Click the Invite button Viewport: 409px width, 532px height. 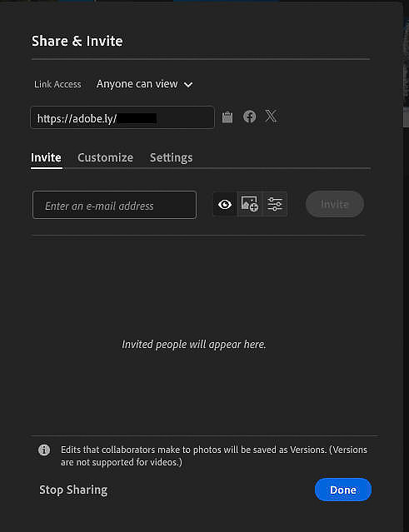(335, 204)
